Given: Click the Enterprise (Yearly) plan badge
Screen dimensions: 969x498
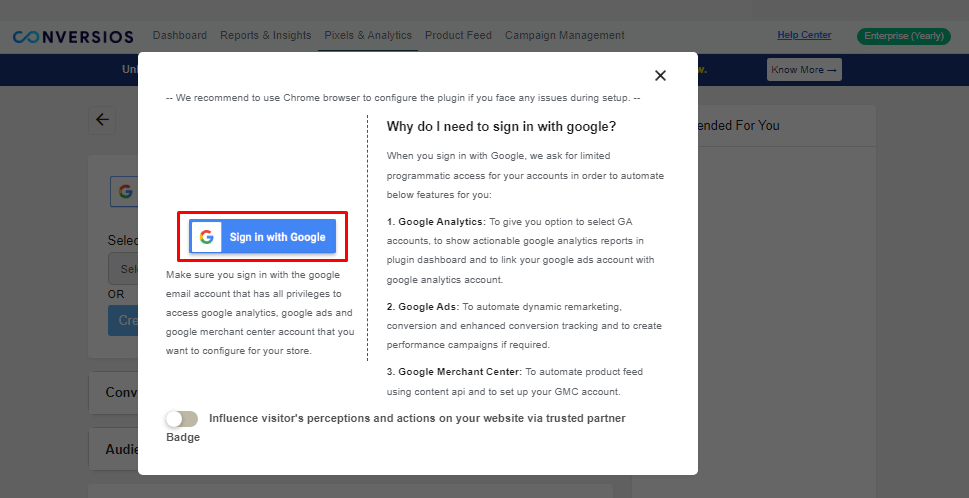Looking at the screenshot, I should (903, 36).
